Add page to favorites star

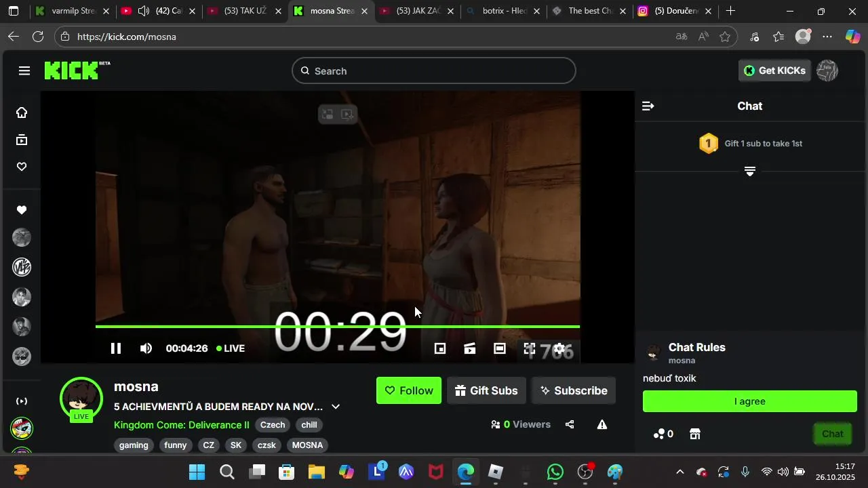point(725,37)
